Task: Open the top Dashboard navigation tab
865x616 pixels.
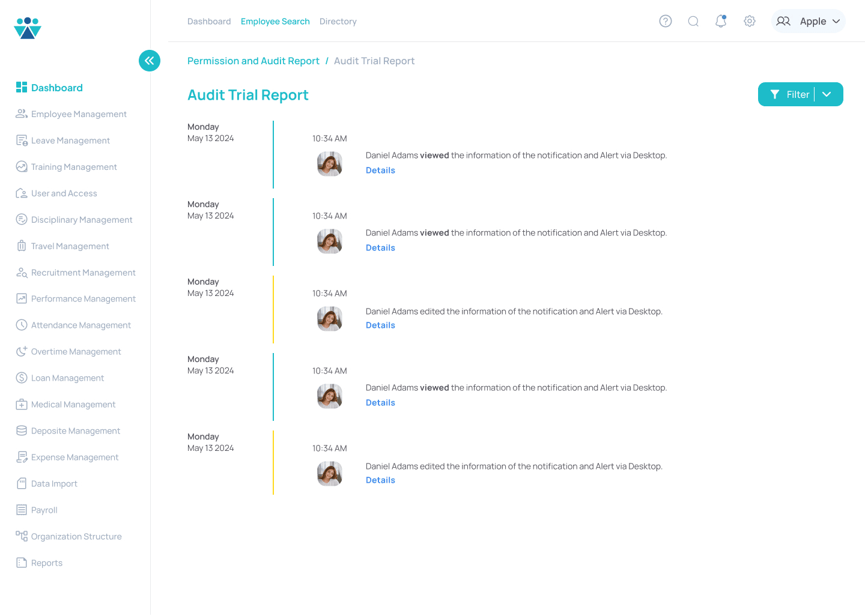Action: tap(209, 22)
